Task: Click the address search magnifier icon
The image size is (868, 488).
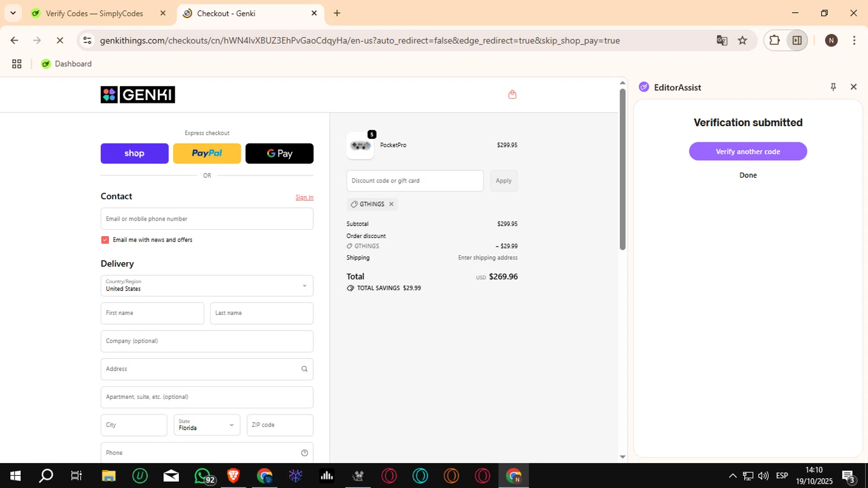Action: (304, 369)
